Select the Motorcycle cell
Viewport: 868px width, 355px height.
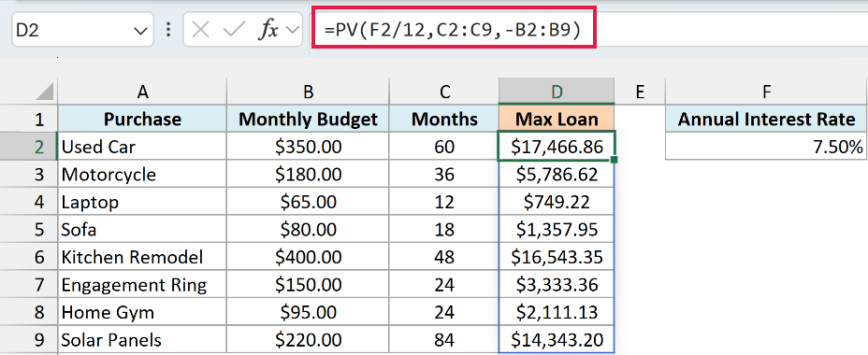[x=142, y=174]
